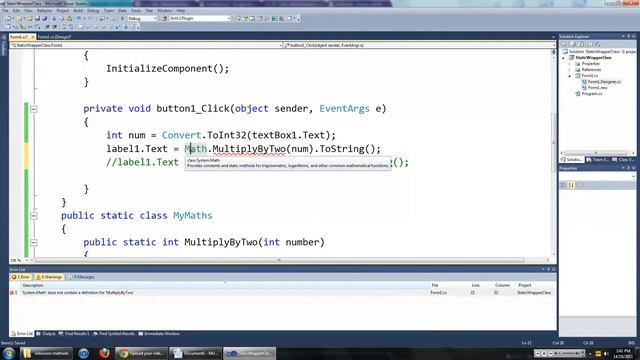Open the Window menu
The height and width of the screenshot is (360, 640).
(164, 11)
